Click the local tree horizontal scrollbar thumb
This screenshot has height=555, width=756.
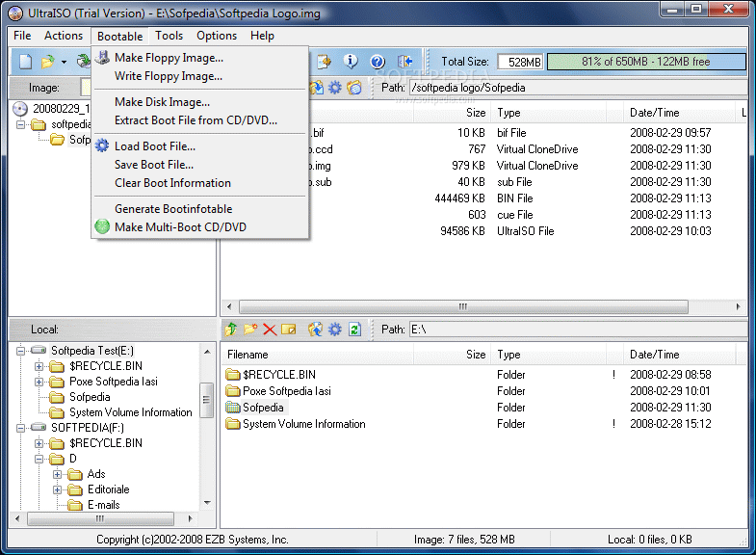(100, 518)
